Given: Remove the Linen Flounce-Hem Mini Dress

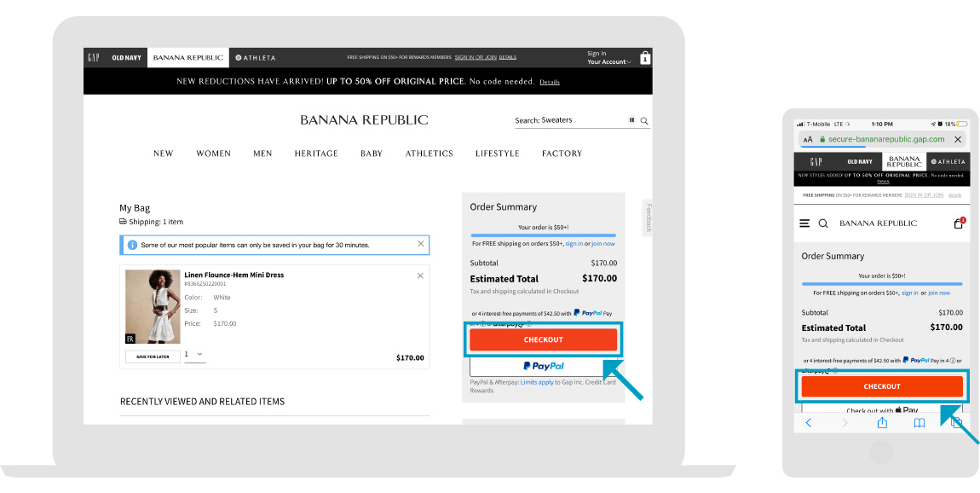Looking at the screenshot, I should click(x=420, y=275).
